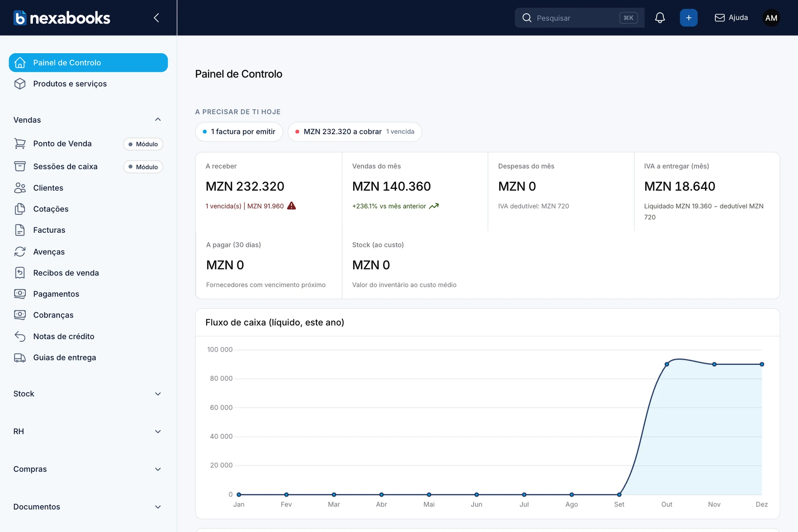Screen dimensions: 798x532
Task: Click the 1 factura por emitir chip
Action: coord(239,132)
